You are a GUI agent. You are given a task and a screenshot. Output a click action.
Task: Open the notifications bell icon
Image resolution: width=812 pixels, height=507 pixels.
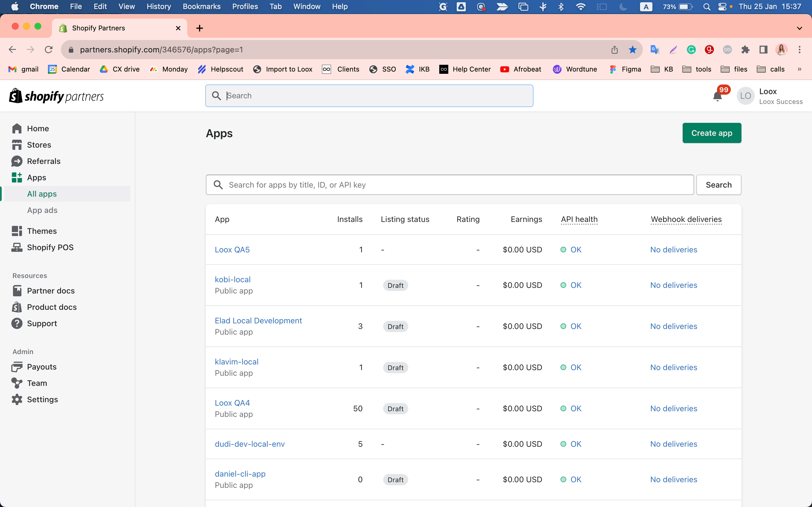tap(717, 97)
